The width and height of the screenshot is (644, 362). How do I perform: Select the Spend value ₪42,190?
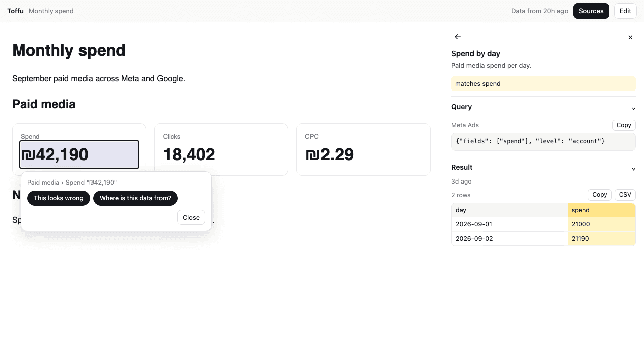[x=79, y=154]
